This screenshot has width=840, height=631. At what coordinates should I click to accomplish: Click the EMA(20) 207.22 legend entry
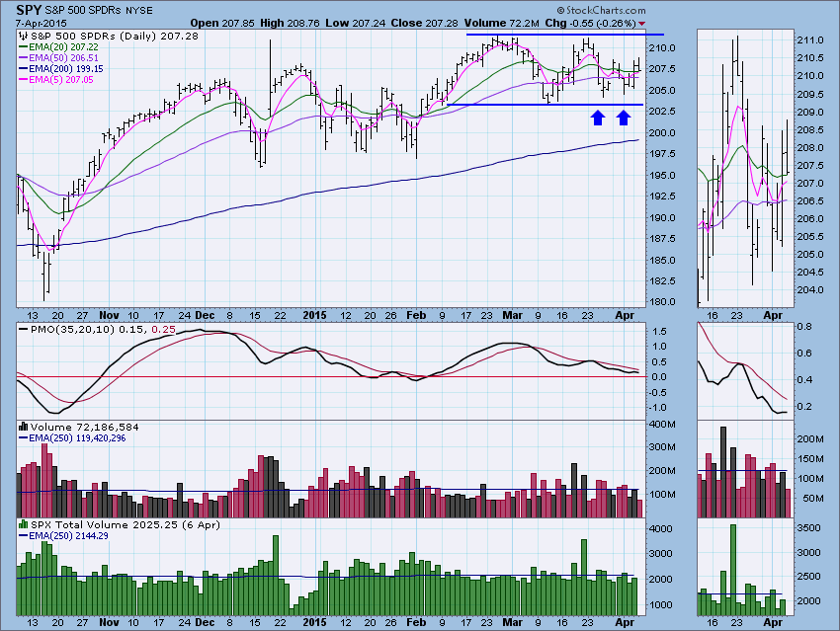coord(66,47)
